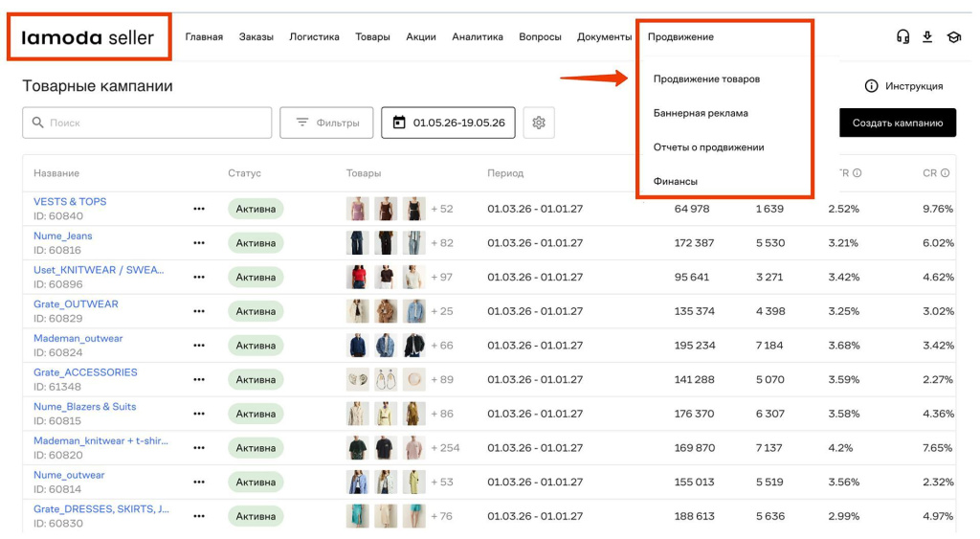The width and height of the screenshot is (980, 539).
Task: Open the Товары menu item
Action: (x=372, y=37)
